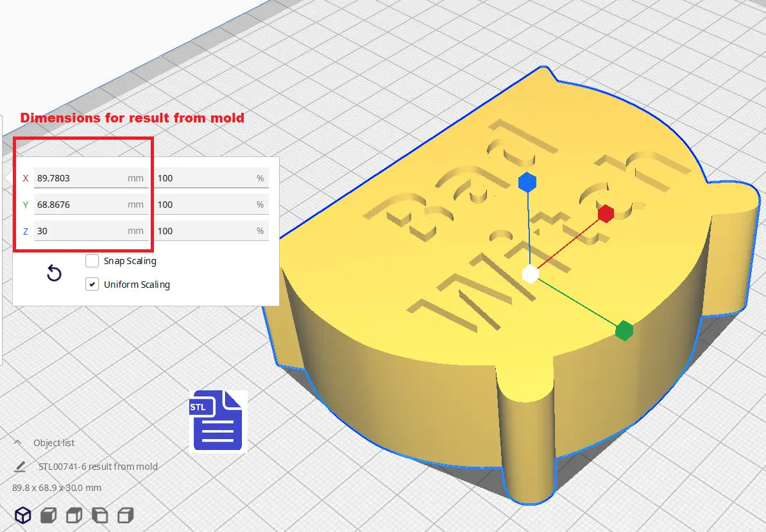Select the front view cube icon
This screenshot has height=532, width=766.
[49, 515]
